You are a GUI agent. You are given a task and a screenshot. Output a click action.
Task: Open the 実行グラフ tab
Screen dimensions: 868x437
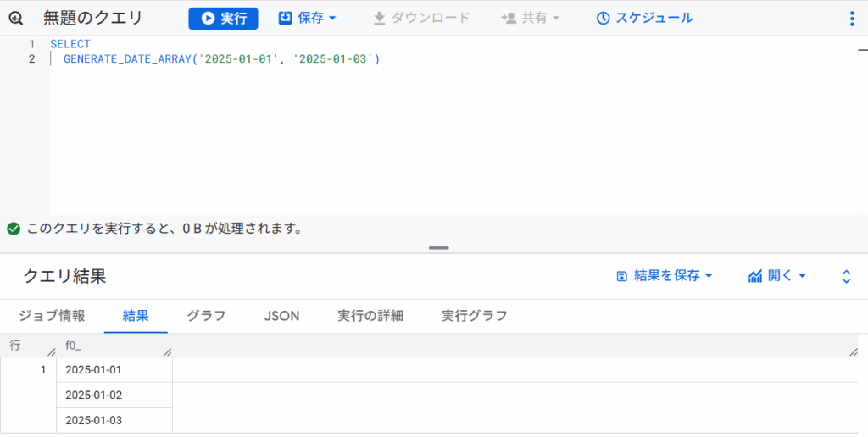tap(475, 316)
